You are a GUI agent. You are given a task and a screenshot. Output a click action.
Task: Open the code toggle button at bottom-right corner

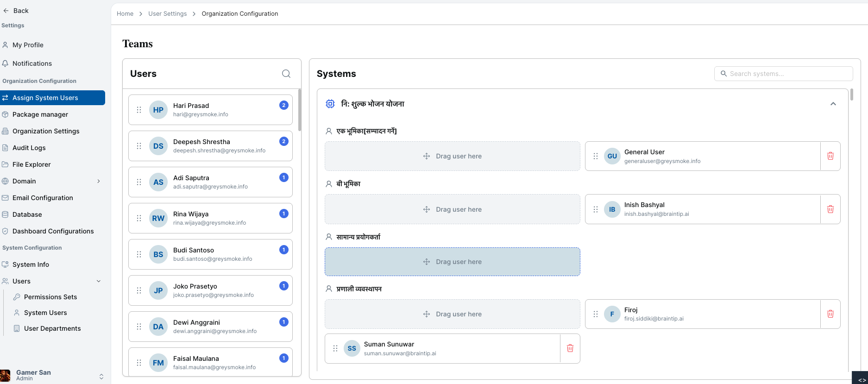[x=861, y=379]
